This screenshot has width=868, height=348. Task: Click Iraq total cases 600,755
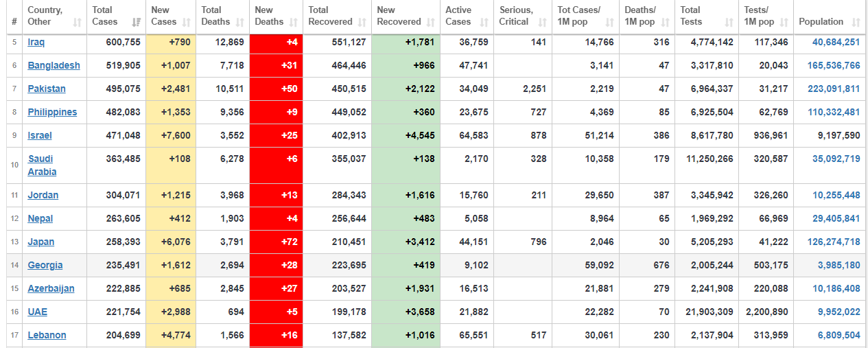124,42
